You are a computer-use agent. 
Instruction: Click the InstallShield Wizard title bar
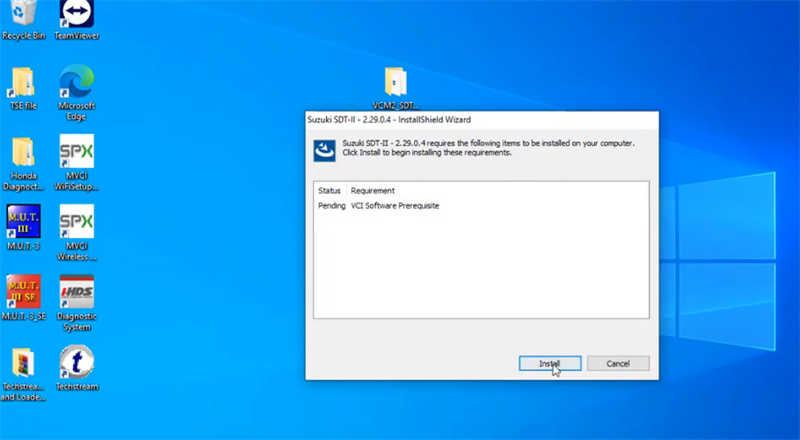[x=482, y=119]
